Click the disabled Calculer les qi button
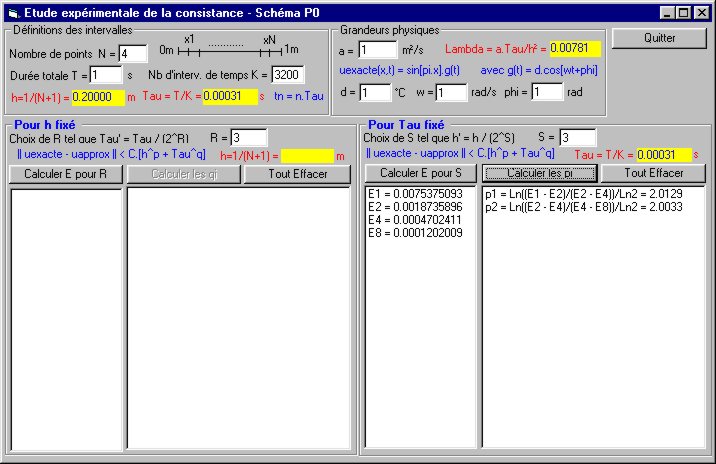This screenshot has height=464, width=716. tap(184, 174)
